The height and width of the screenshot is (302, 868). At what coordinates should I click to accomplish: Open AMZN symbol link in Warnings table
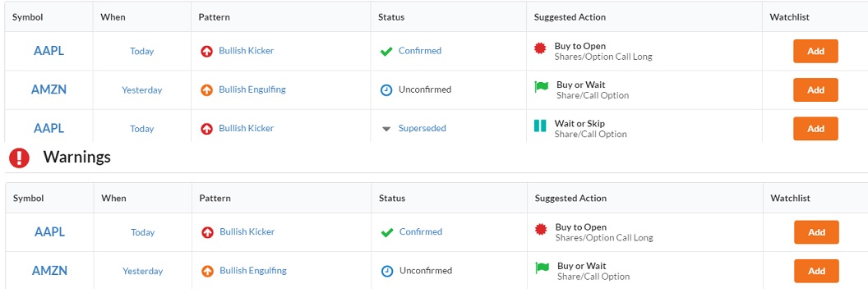tap(50, 271)
